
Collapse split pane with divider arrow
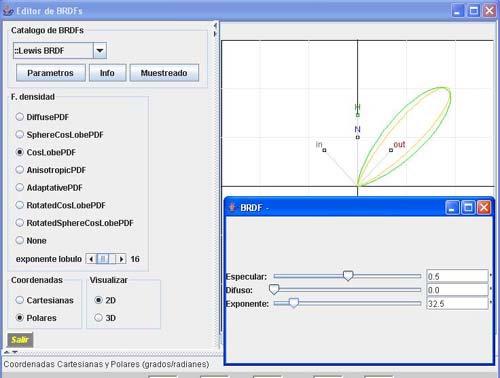(x=215, y=25)
